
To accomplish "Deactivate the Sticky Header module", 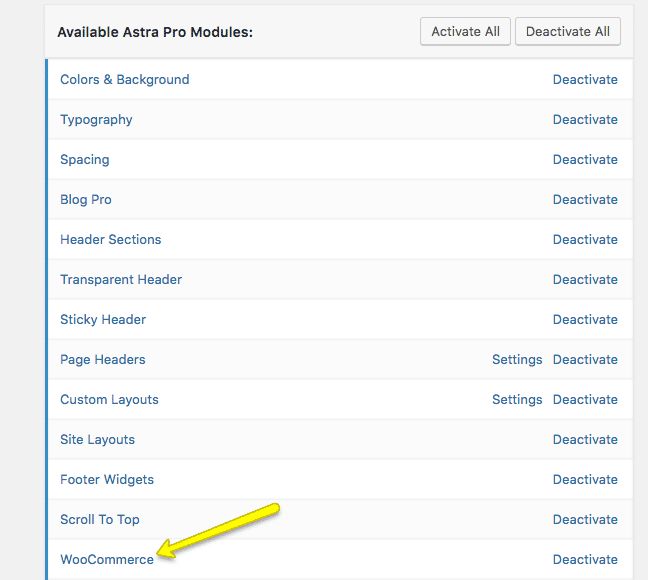I will tap(585, 320).
